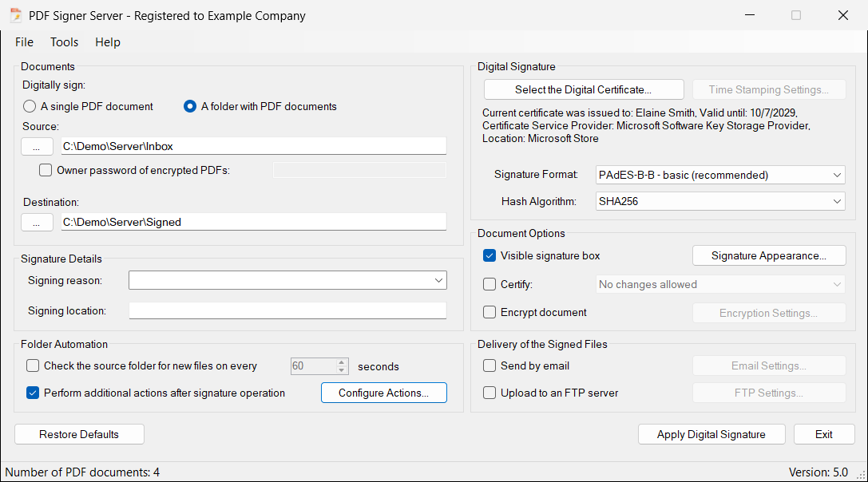This screenshot has height=482, width=868.
Task: Click 'Number of PDF documents: 4' status text
Action: point(82,472)
